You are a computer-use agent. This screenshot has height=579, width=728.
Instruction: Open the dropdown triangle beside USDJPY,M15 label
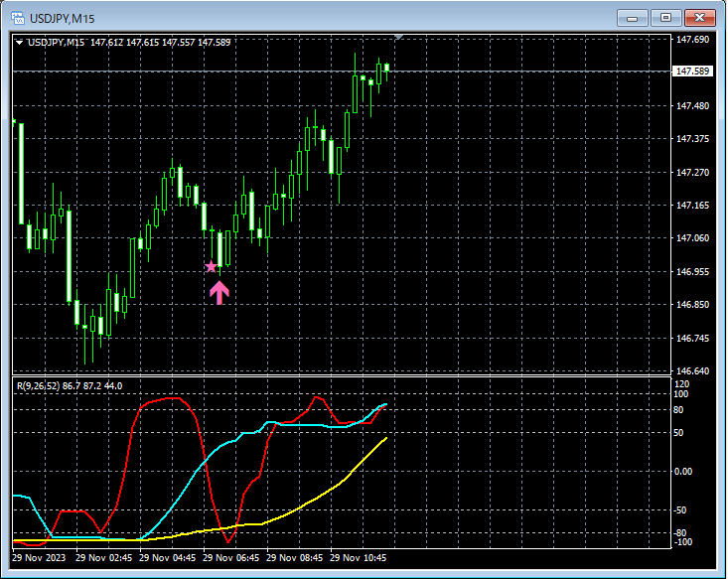click(x=20, y=43)
